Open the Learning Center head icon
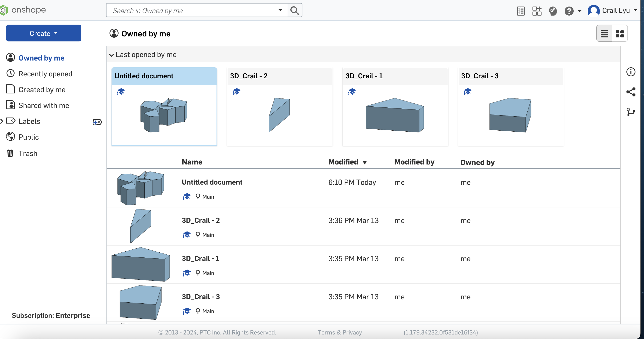Viewport: 644px width, 339px height. coord(553,11)
